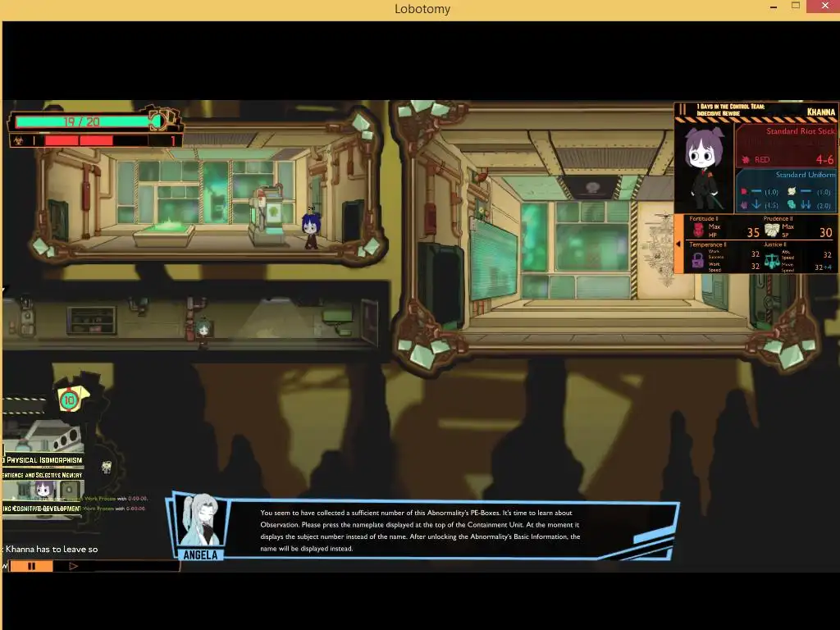Click the red meltdown gauge bar
The height and width of the screenshot is (630, 840).
tap(97, 140)
